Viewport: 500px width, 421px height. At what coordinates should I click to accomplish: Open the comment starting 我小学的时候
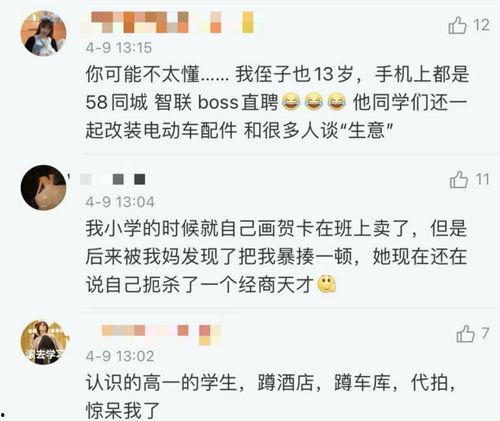[276, 257]
